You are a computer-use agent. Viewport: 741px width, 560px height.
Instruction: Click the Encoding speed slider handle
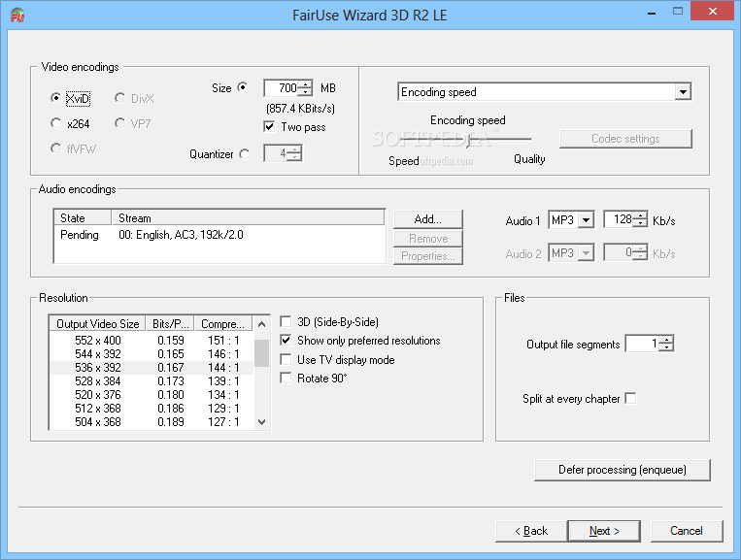coord(469,140)
